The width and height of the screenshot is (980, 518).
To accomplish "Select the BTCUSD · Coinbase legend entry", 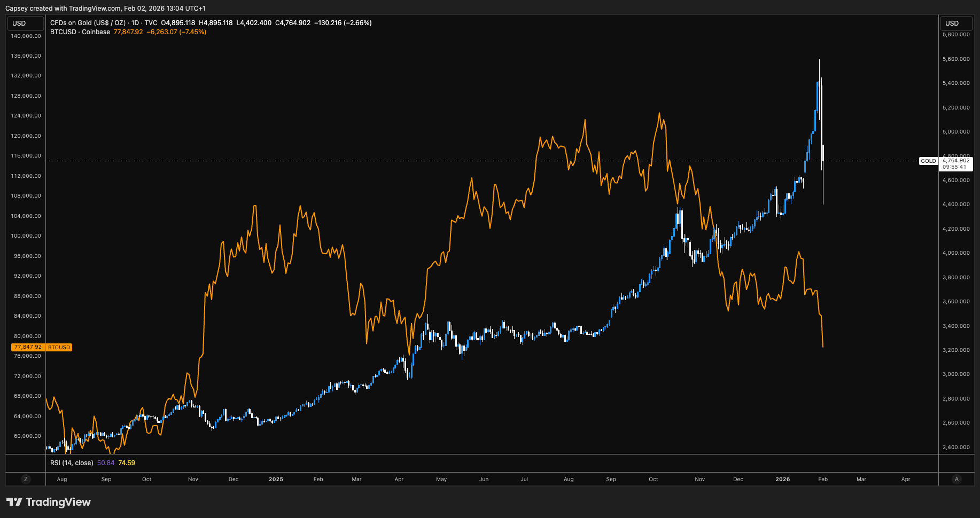I will [x=80, y=32].
